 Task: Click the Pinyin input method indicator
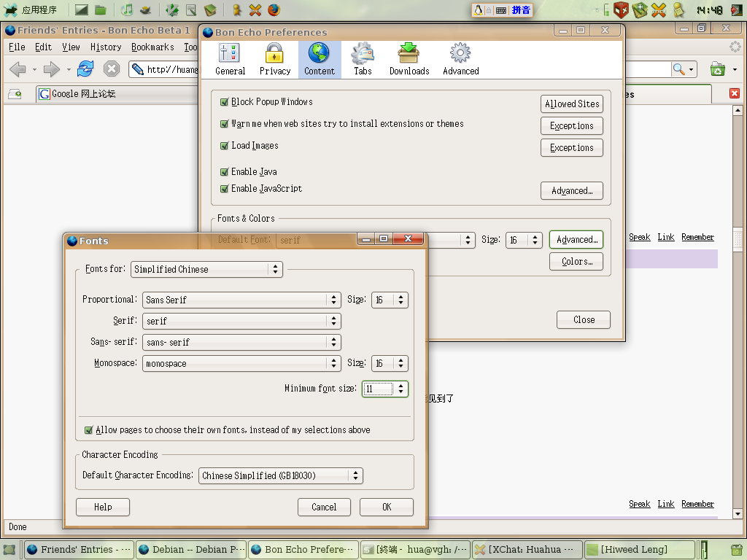pos(520,10)
